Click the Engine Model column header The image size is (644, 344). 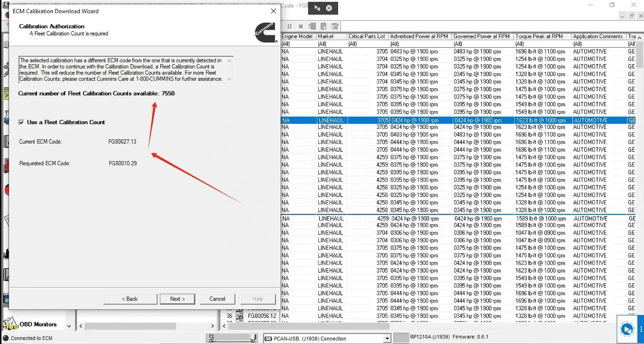(297, 36)
